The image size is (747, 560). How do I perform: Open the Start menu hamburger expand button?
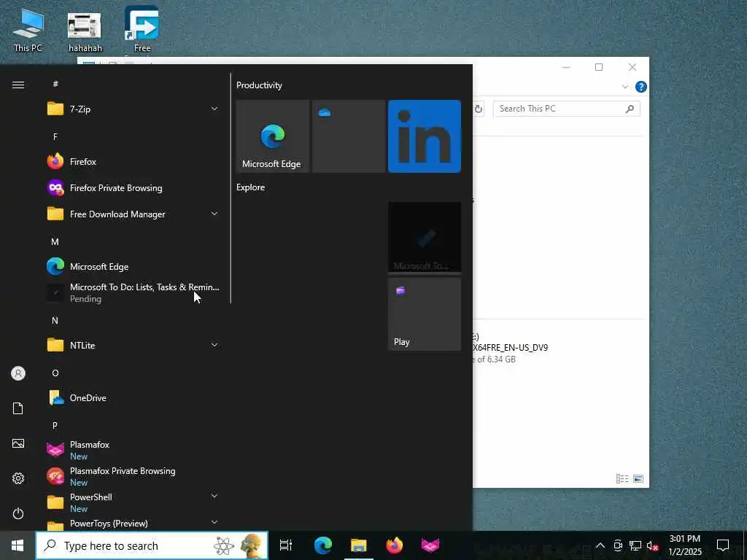(x=18, y=85)
